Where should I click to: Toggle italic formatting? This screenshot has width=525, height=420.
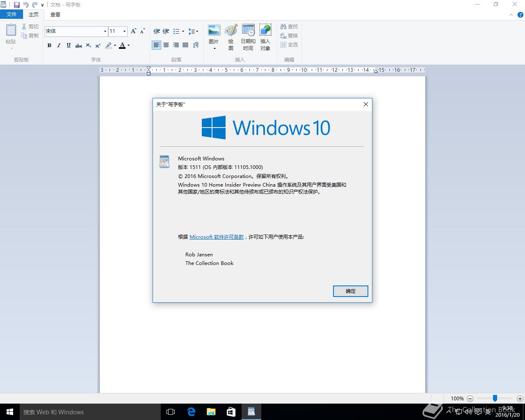tap(59, 46)
